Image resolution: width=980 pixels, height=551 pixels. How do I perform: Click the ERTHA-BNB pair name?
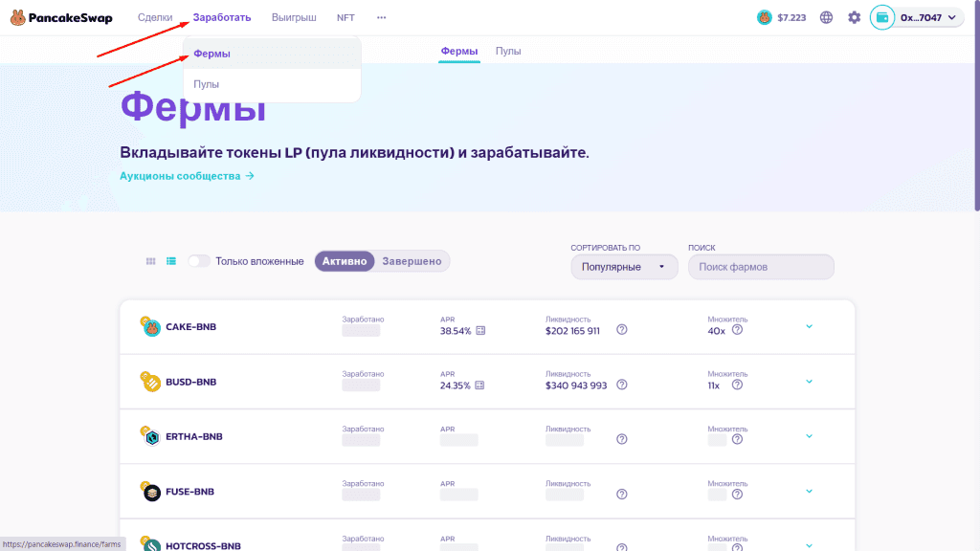tap(193, 436)
